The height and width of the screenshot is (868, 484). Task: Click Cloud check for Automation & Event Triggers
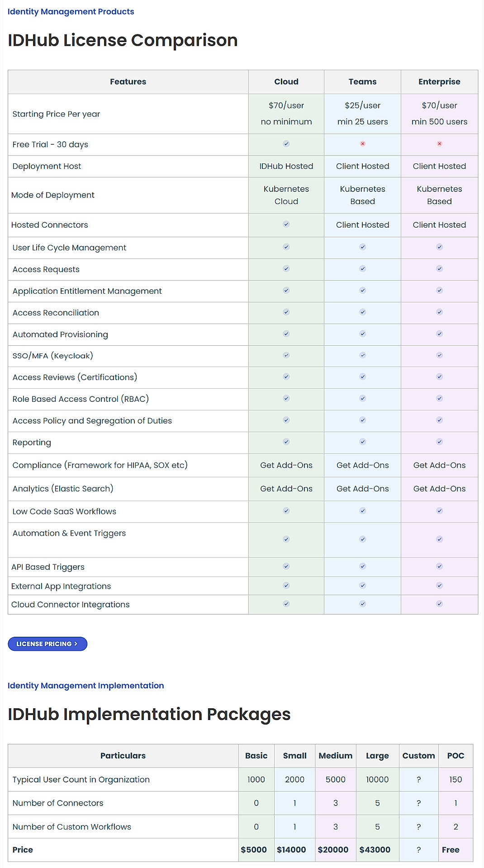286,539
